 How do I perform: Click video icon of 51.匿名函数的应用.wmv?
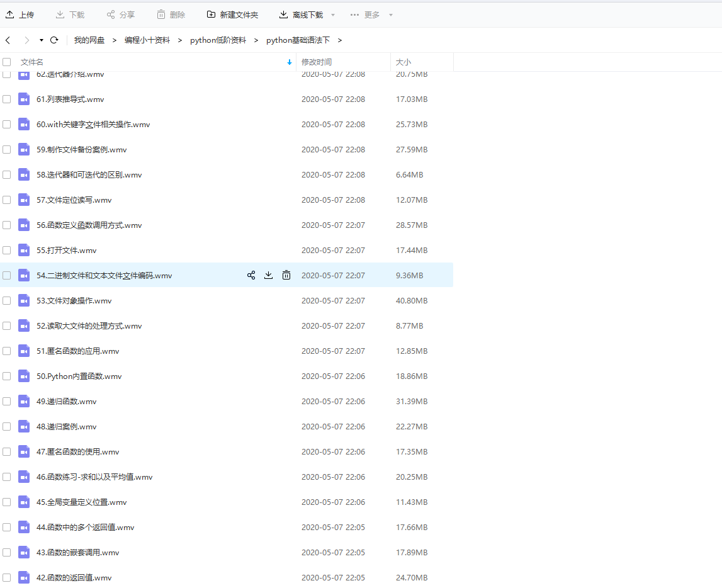pyautogui.click(x=24, y=351)
